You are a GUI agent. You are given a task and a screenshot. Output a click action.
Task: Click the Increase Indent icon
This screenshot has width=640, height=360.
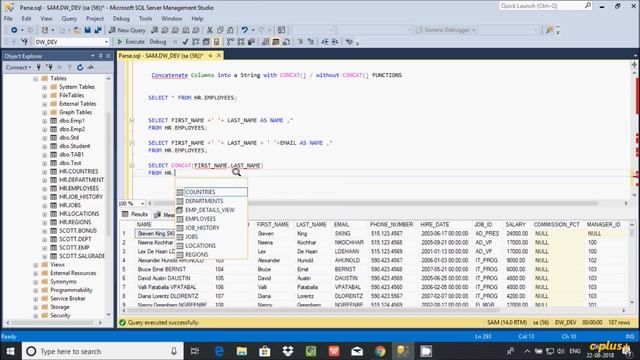point(335,42)
